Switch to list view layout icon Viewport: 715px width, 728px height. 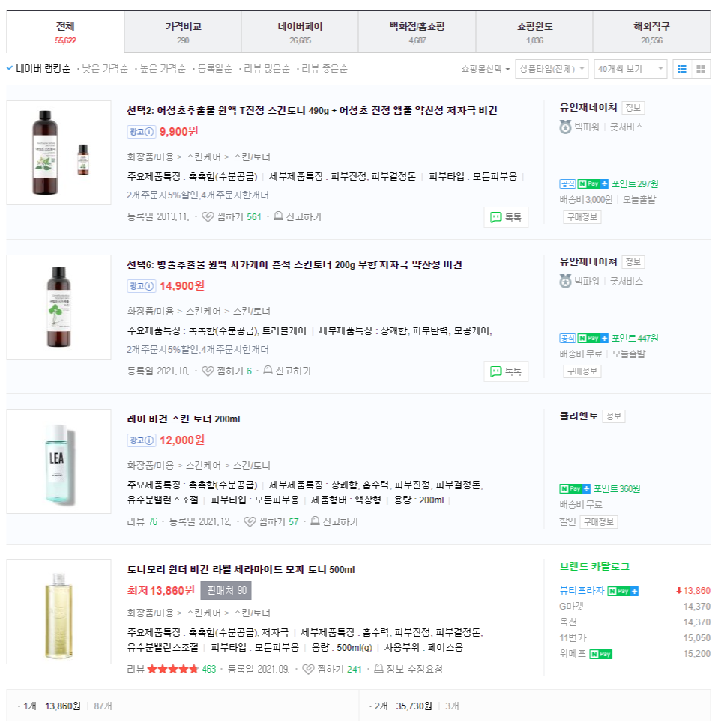click(x=681, y=69)
